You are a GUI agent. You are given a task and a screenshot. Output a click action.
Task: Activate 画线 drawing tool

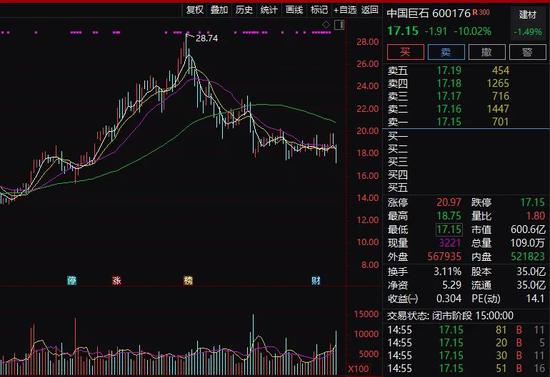pyautogui.click(x=294, y=10)
